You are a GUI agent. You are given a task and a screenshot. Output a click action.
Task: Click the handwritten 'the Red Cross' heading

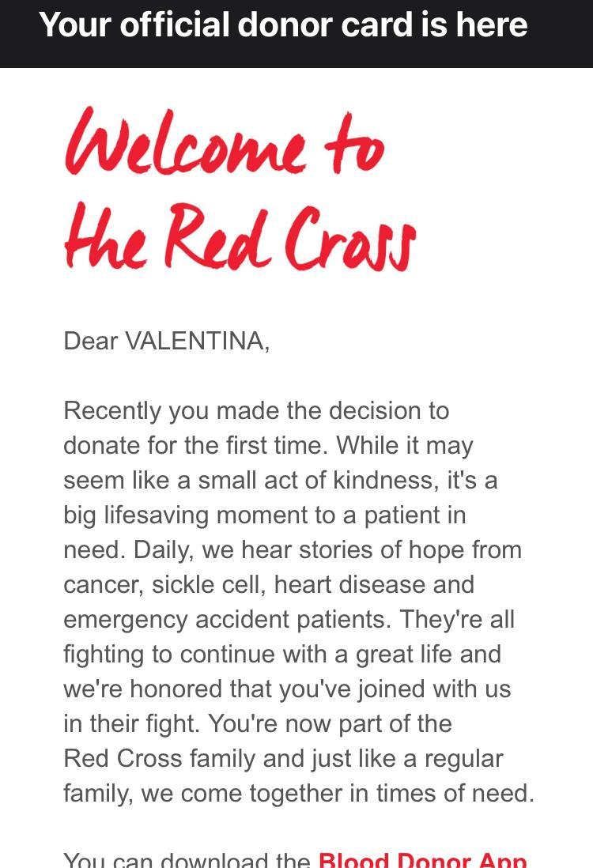(x=240, y=236)
